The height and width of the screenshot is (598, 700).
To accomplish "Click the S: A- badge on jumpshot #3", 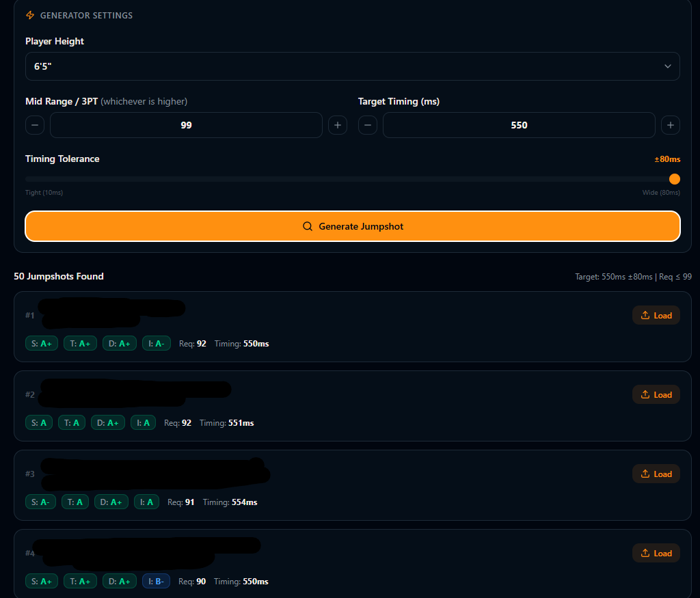I will click(40, 502).
